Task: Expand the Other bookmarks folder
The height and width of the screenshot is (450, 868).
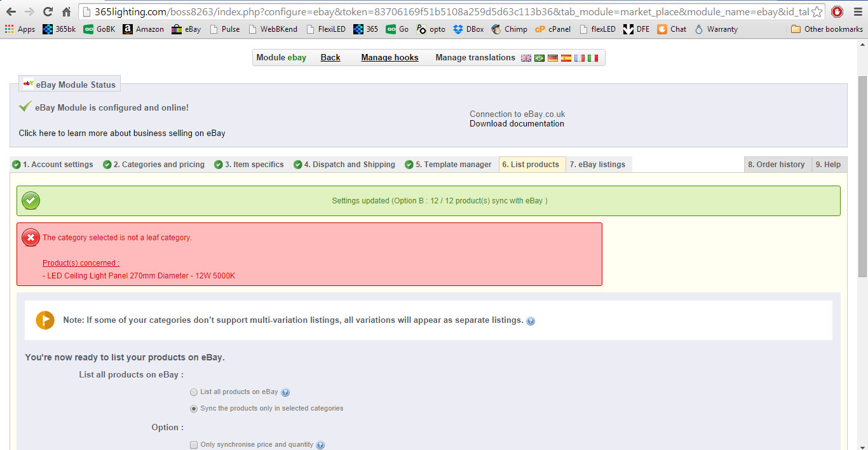Action: click(827, 29)
